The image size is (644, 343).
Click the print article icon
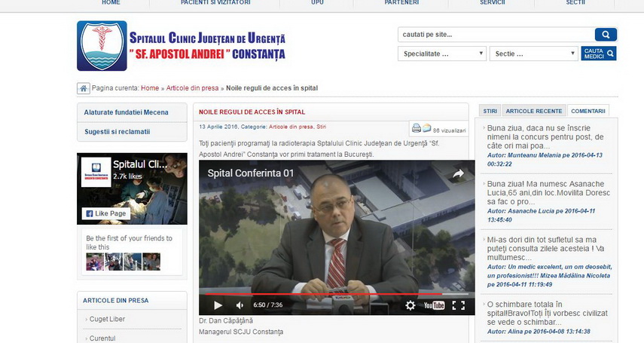(x=416, y=128)
